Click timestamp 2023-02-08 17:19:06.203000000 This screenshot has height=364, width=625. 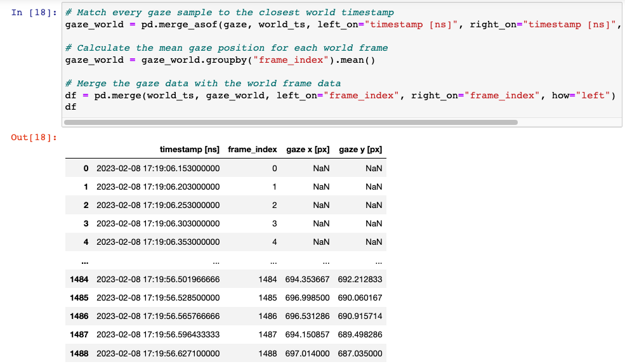coord(158,187)
